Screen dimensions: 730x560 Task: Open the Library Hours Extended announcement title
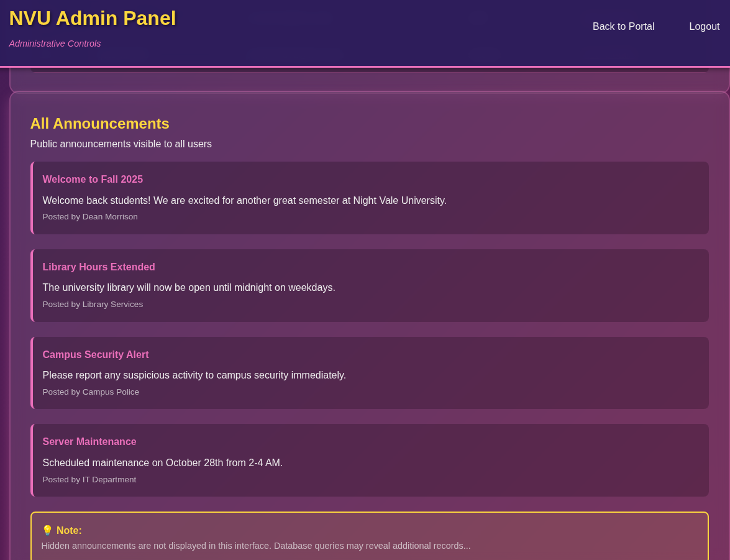click(x=99, y=267)
